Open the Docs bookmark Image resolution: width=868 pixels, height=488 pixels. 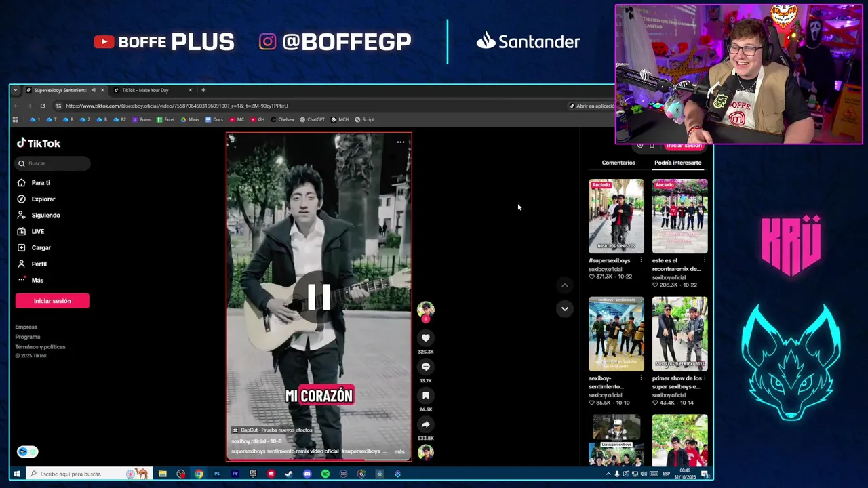point(214,119)
